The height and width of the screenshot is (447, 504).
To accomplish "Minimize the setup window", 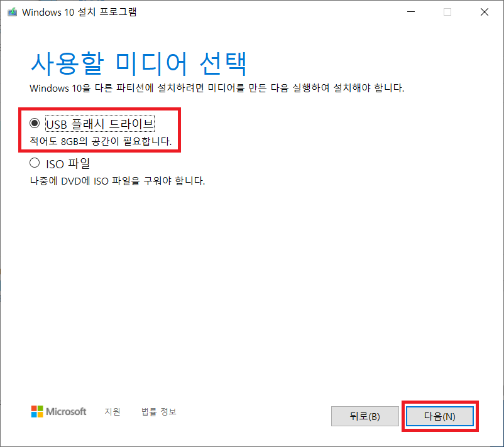I will pos(411,12).
